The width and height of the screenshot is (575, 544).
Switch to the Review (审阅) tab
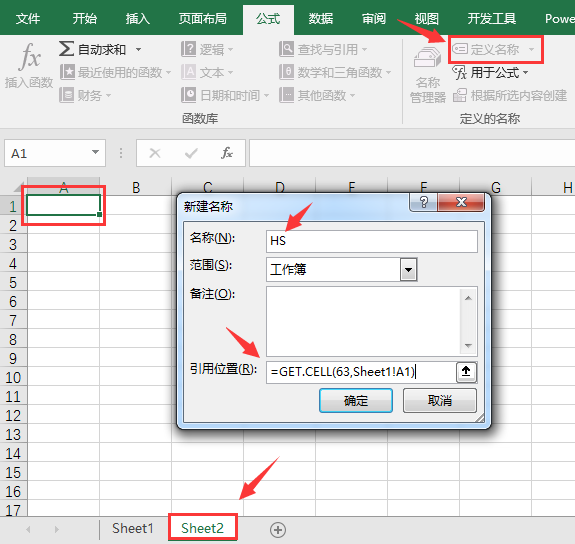[374, 18]
